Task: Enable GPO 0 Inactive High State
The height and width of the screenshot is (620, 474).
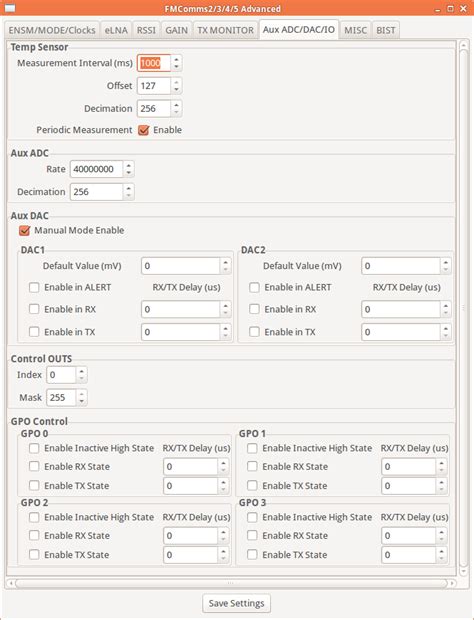Action: pyautogui.click(x=34, y=448)
